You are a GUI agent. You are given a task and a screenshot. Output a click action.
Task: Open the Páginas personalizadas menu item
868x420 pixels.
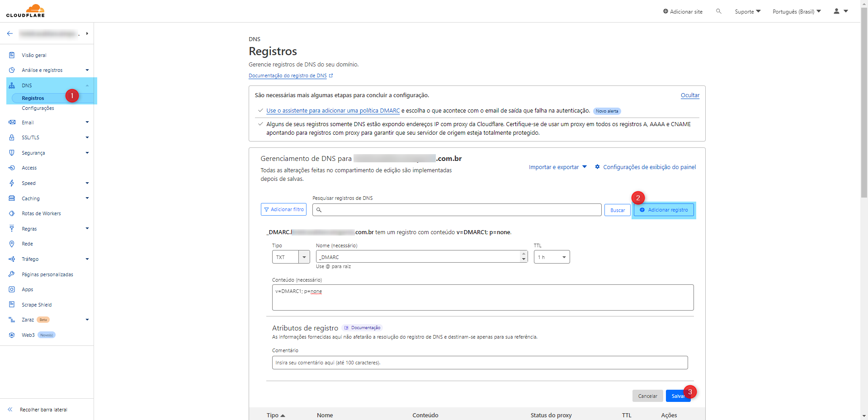47,274
